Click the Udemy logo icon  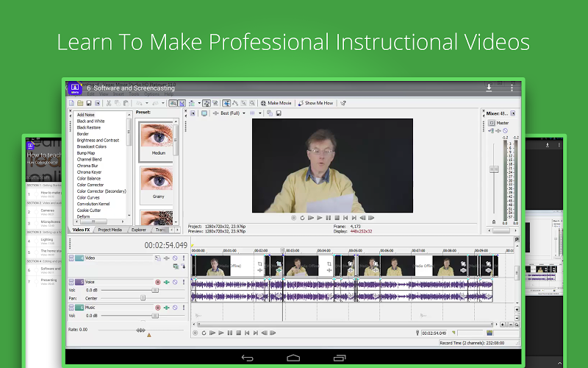click(74, 88)
